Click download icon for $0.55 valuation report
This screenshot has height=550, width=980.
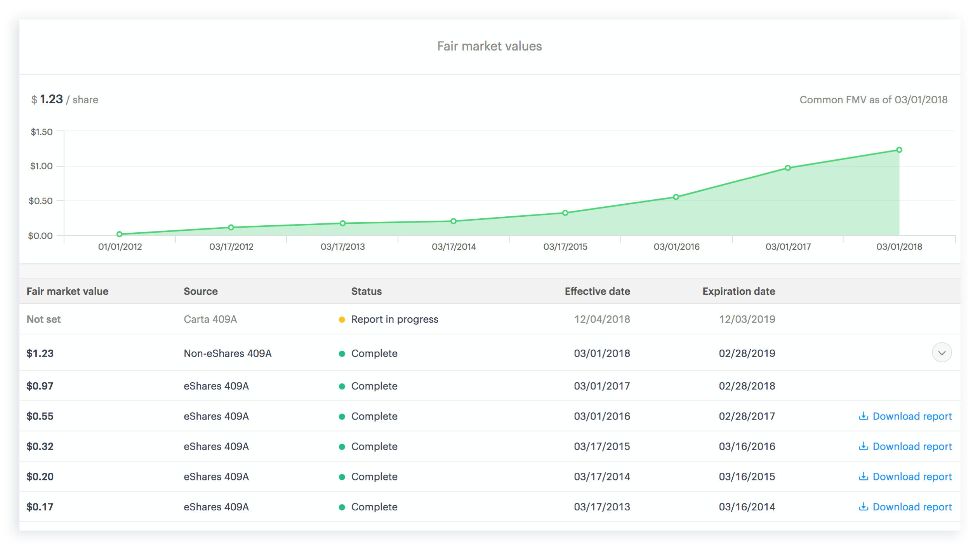click(x=863, y=416)
